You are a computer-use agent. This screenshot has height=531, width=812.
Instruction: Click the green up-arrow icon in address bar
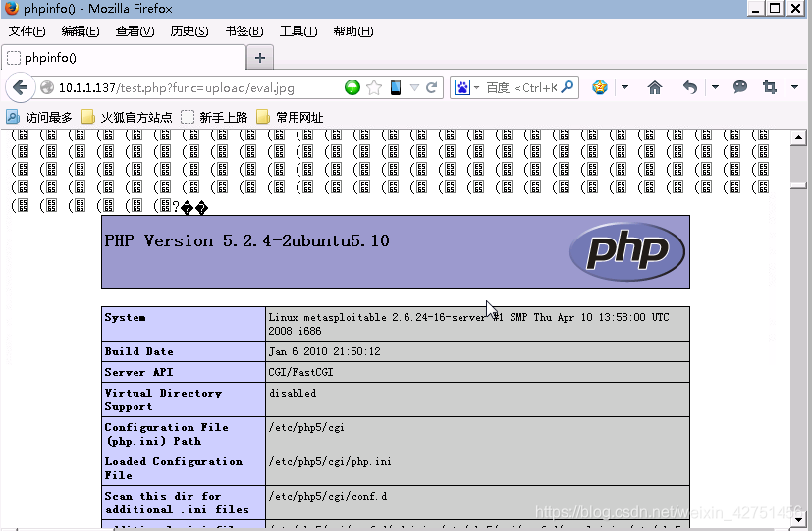[352, 87]
